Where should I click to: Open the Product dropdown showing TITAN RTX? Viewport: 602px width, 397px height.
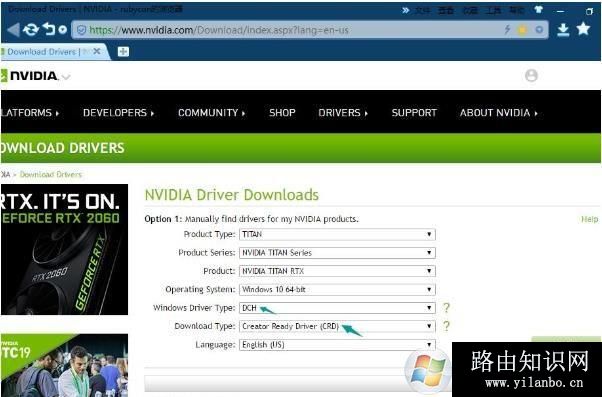(x=337, y=271)
